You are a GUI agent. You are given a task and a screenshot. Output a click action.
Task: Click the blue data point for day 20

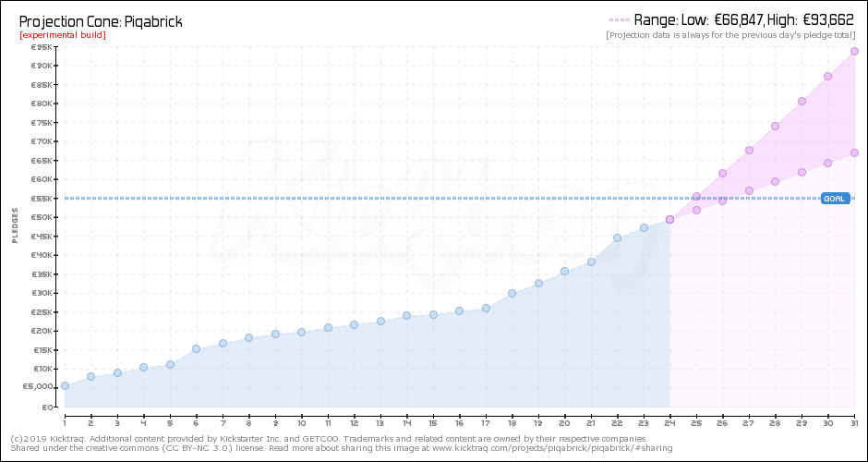click(564, 272)
